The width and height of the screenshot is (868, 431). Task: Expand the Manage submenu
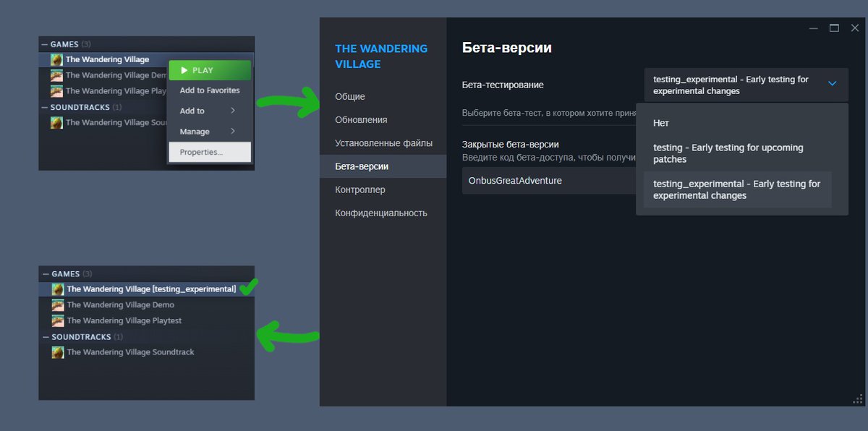[x=233, y=132]
